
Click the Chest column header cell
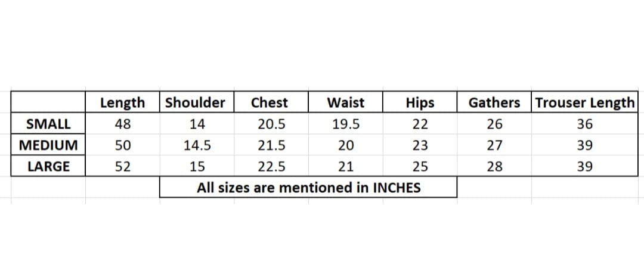click(271, 102)
